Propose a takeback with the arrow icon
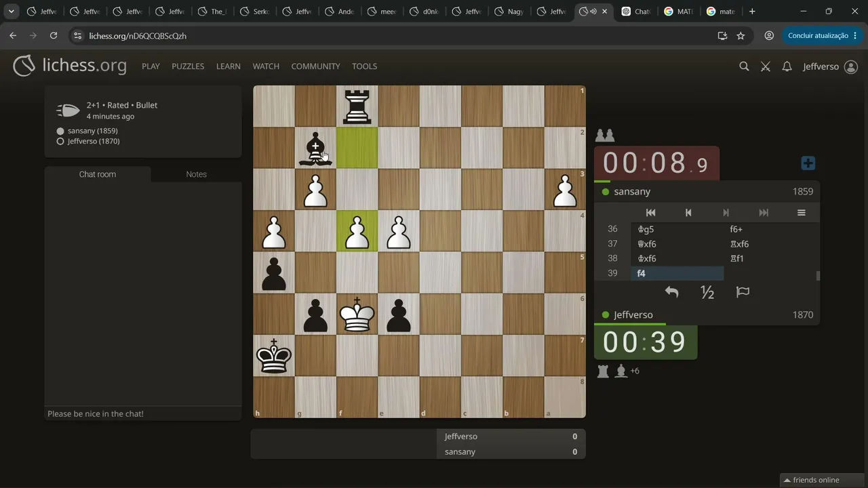 coord(671,292)
